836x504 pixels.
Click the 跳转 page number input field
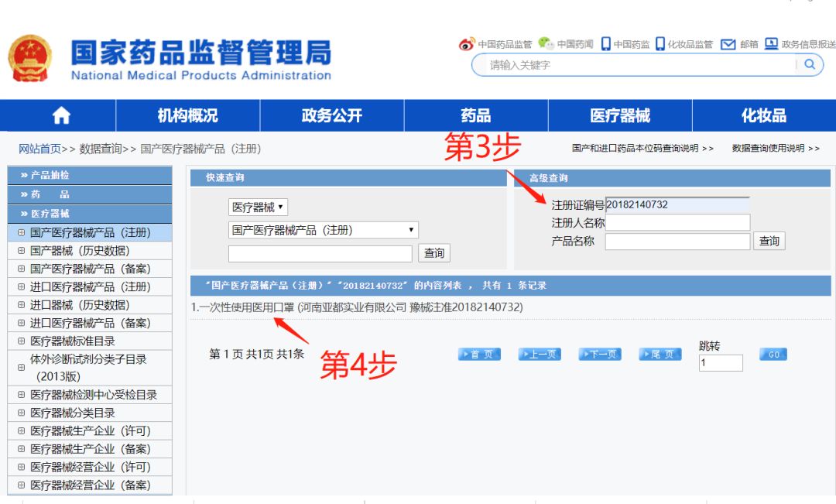[721, 362]
